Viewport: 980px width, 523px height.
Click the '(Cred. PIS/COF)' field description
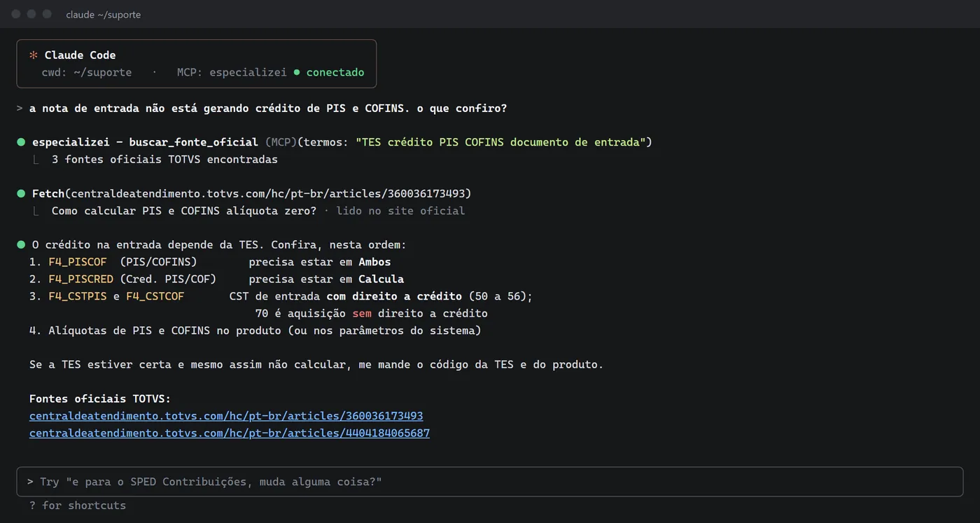point(168,279)
